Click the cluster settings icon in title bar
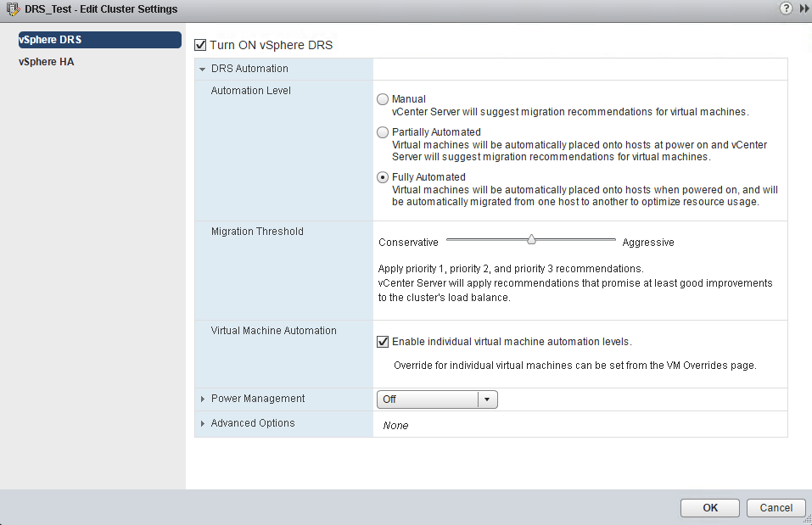This screenshot has height=525, width=812. pyautogui.click(x=13, y=8)
